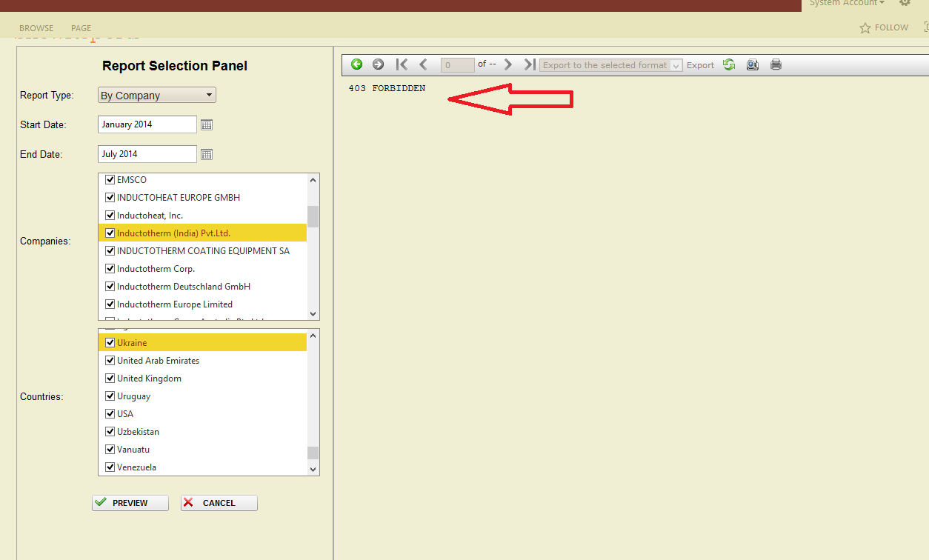The width and height of the screenshot is (929, 560).
Task: Open the BROWSE ribbon tab
Action: pyautogui.click(x=36, y=28)
